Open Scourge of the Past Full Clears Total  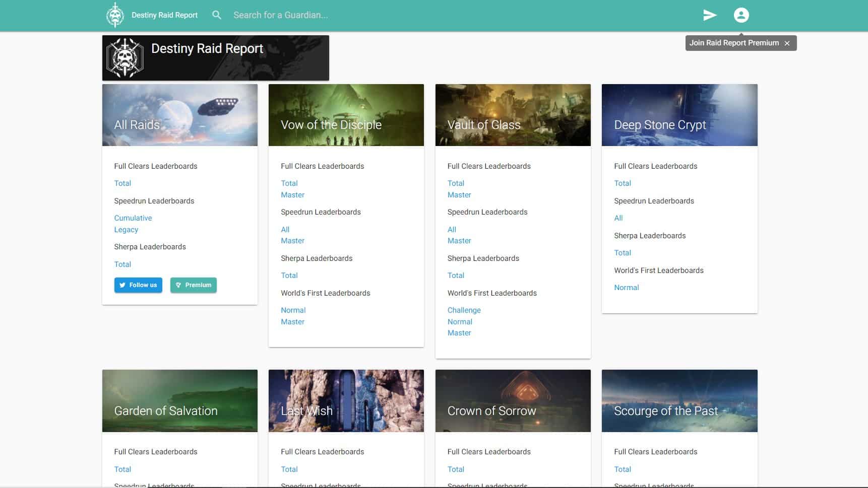tap(623, 469)
